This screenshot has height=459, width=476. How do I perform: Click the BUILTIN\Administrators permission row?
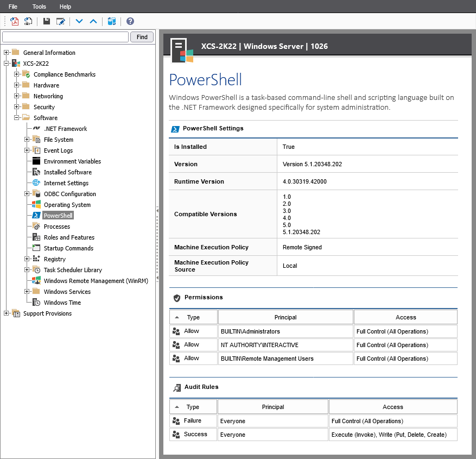point(313,331)
